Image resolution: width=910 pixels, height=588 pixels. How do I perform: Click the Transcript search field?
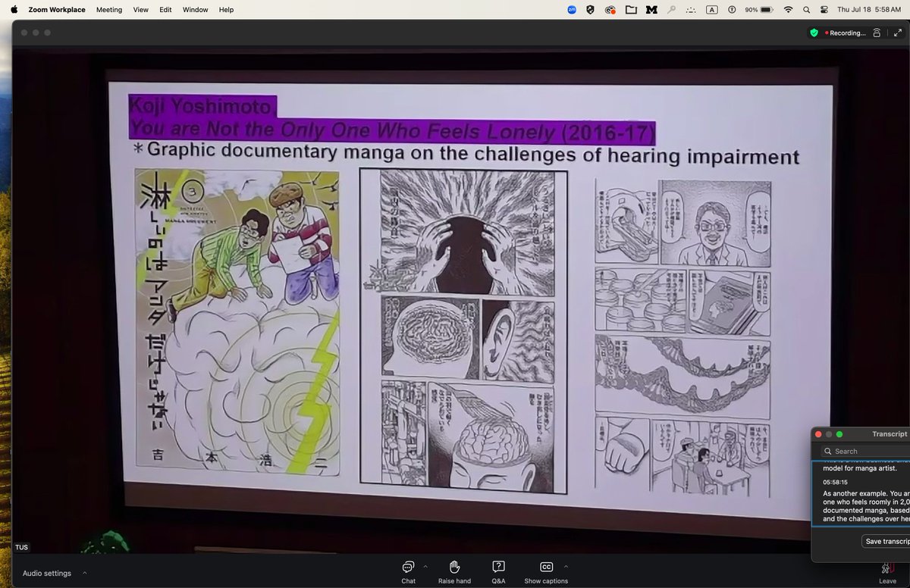point(864,451)
